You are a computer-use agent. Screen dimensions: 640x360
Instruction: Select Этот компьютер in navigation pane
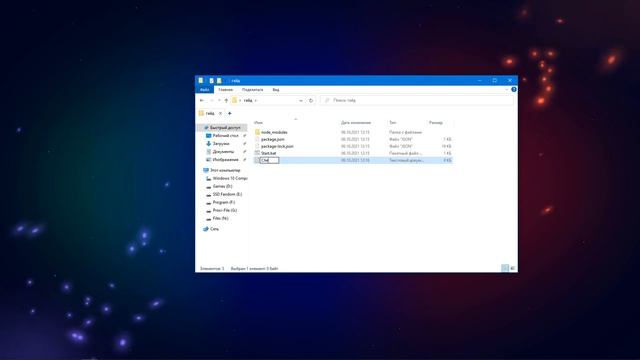pos(225,170)
